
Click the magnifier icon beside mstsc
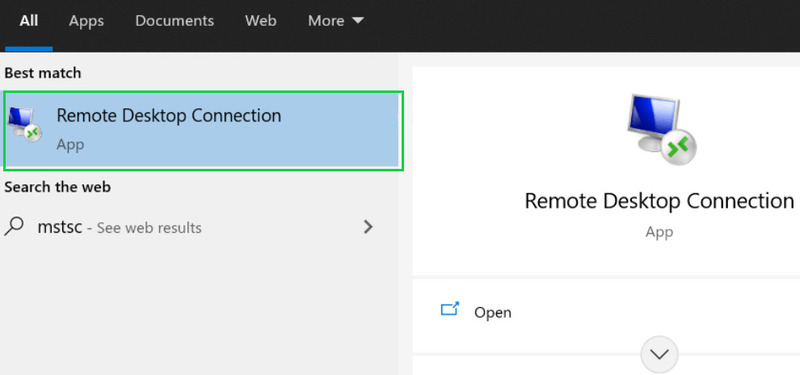point(14,227)
